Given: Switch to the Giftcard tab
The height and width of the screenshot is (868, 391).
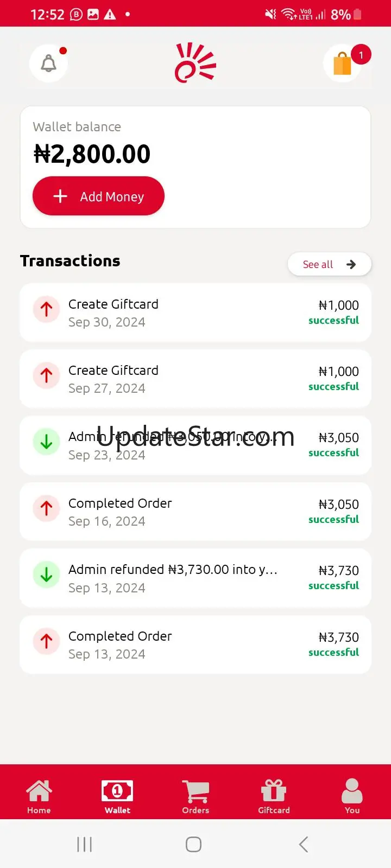Looking at the screenshot, I should [x=274, y=796].
